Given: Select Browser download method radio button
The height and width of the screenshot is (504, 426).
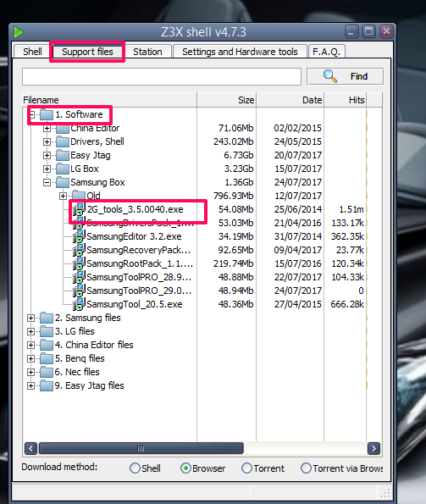Looking at the screenshot, I should (185, 468).
